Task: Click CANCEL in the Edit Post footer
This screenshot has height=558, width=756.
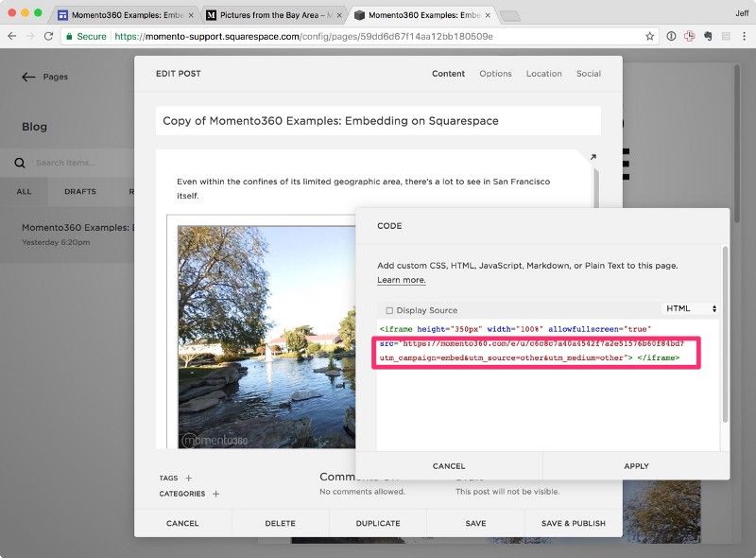Action: point(182,523)
